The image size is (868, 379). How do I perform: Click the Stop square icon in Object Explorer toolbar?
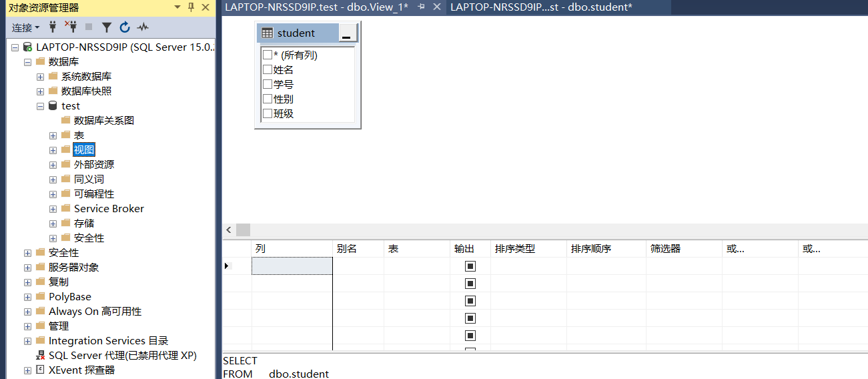[x=89, y=27]
